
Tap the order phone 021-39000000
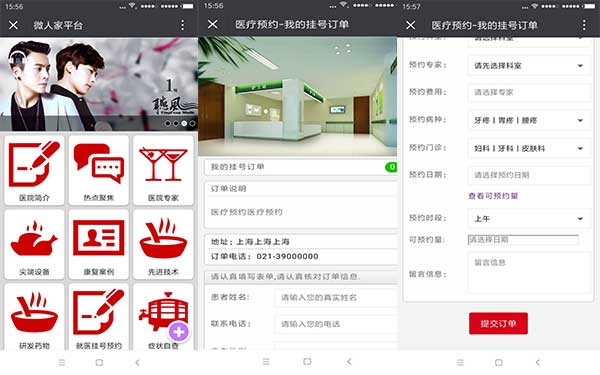pos(287,256)
